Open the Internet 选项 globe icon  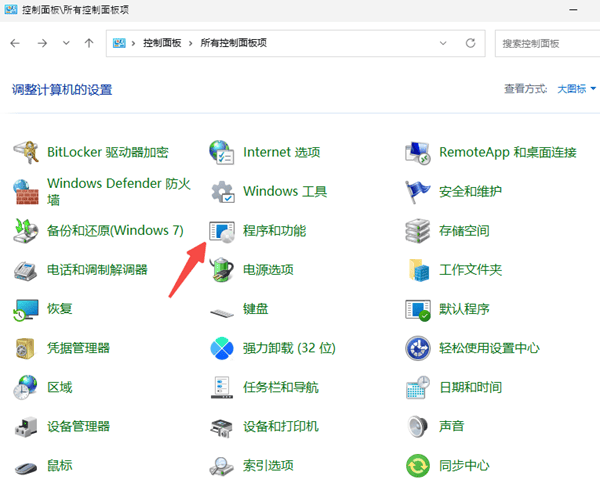222,152
